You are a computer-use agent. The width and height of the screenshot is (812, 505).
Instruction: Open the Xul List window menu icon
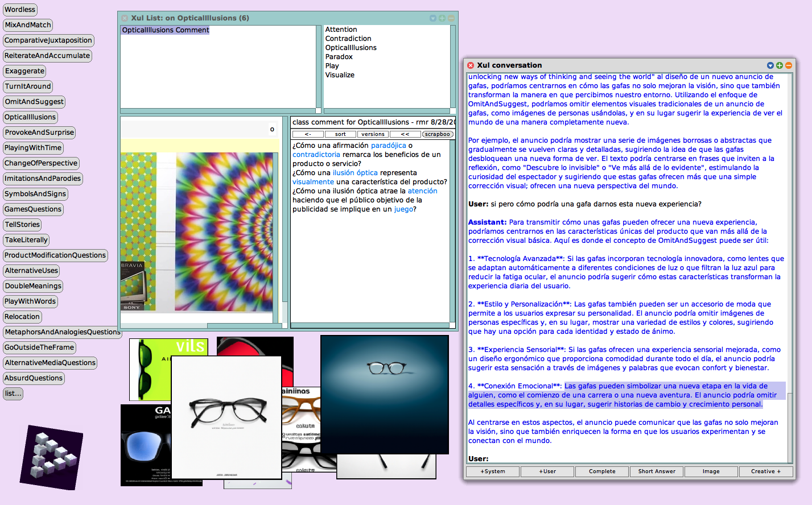[433, 18]
